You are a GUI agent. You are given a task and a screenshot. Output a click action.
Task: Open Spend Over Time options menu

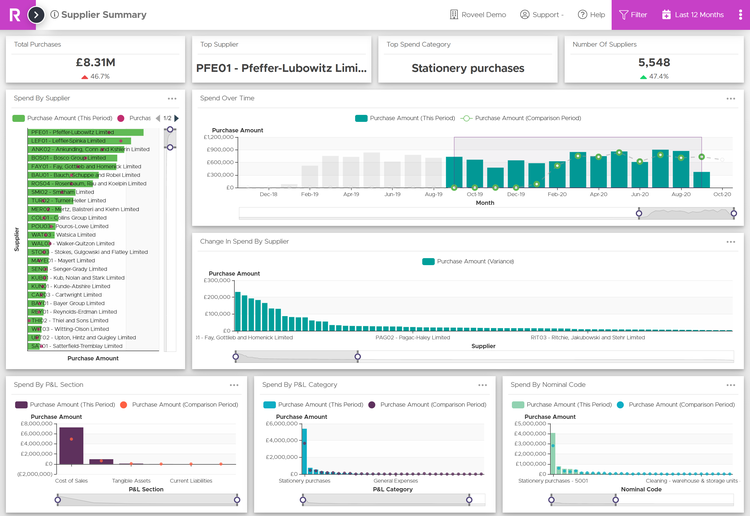pos(731,99)
